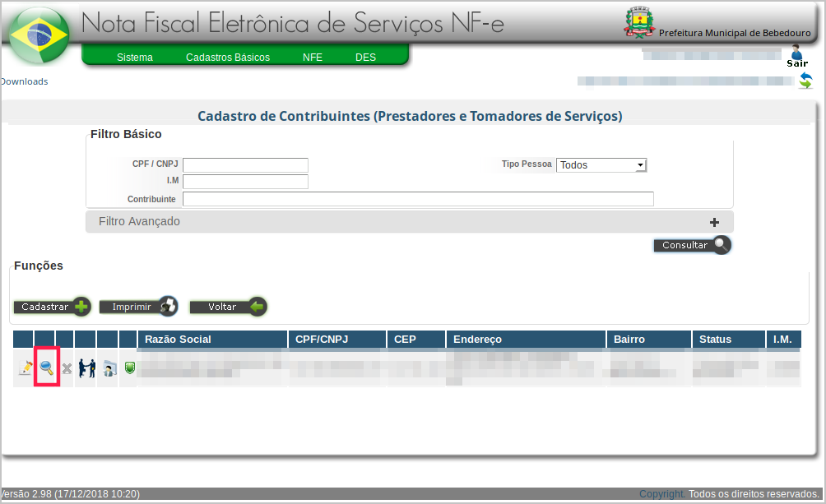This screenshot has height=504, width=826.
Task: Click the green shield icon in the row
Action: [x=130, y=368]
